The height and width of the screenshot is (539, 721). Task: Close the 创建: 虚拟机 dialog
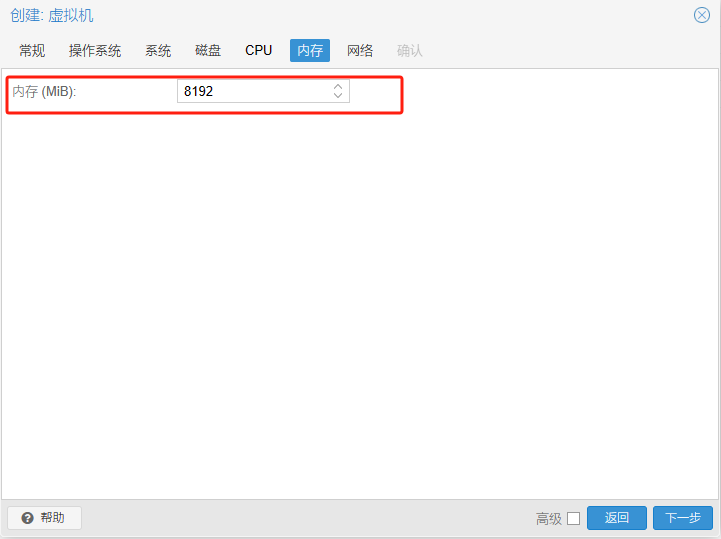pos(702,15)
